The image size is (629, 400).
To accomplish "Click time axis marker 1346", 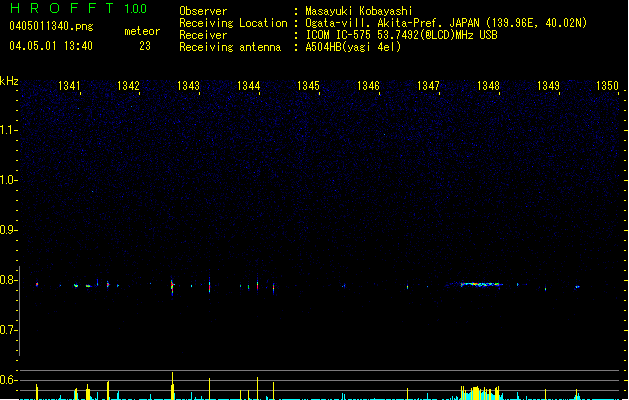I will (x=368, y=86).
